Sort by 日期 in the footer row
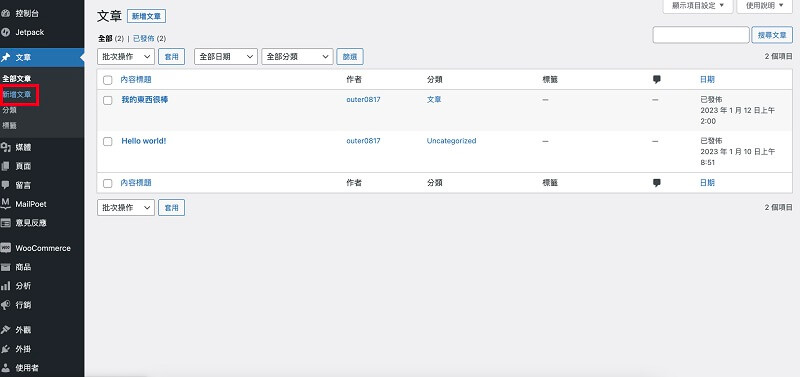Screen dimensions: 800x377 (x=707, y=183)
